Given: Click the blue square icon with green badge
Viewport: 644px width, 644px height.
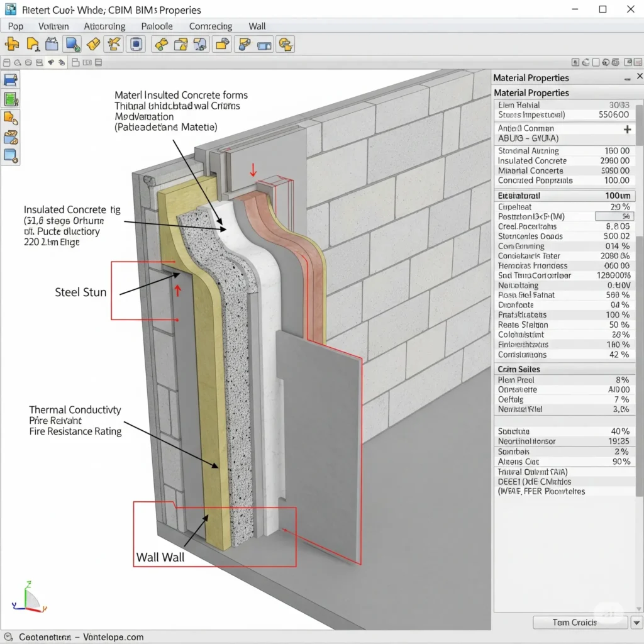Looking at the screenshot, I should click(x=73, y=44).
